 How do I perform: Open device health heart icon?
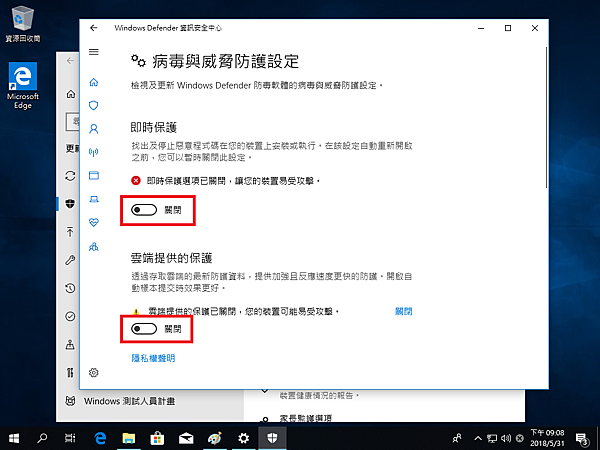pos(94,222)
